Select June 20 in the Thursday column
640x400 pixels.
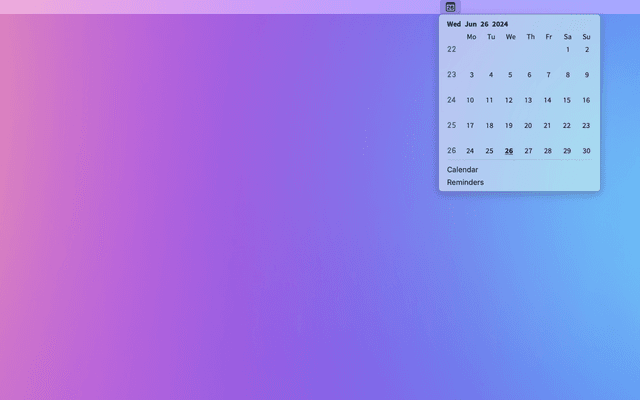528,126
